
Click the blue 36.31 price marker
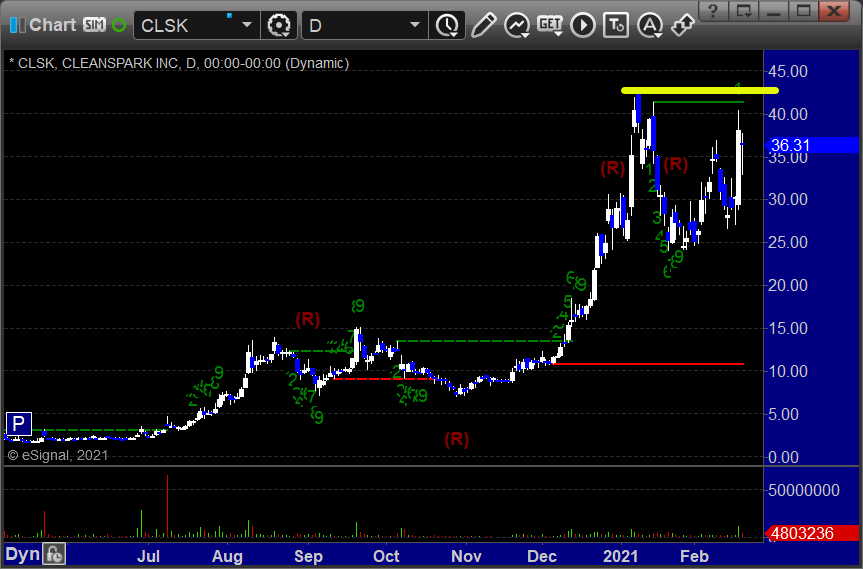pyautogui.click(x=812, y=145)
